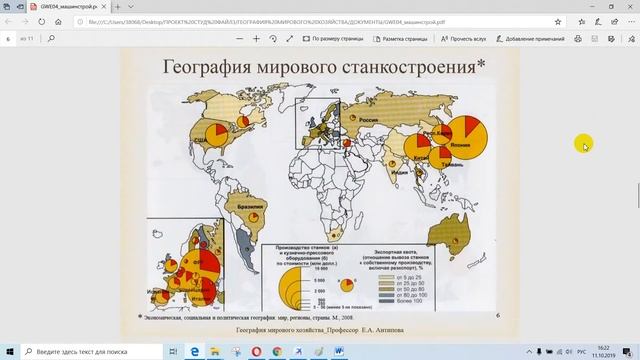This screenshot has width=640, height=360.
Task: Switch PDF to full screen view
Action: (x=289, y=39)
